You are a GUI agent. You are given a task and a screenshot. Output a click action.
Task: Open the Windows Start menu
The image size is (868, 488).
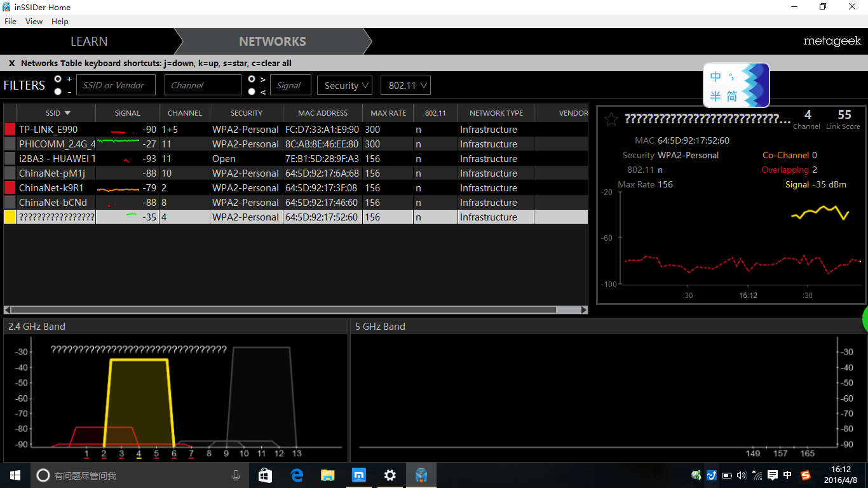(x=15, y=475)
